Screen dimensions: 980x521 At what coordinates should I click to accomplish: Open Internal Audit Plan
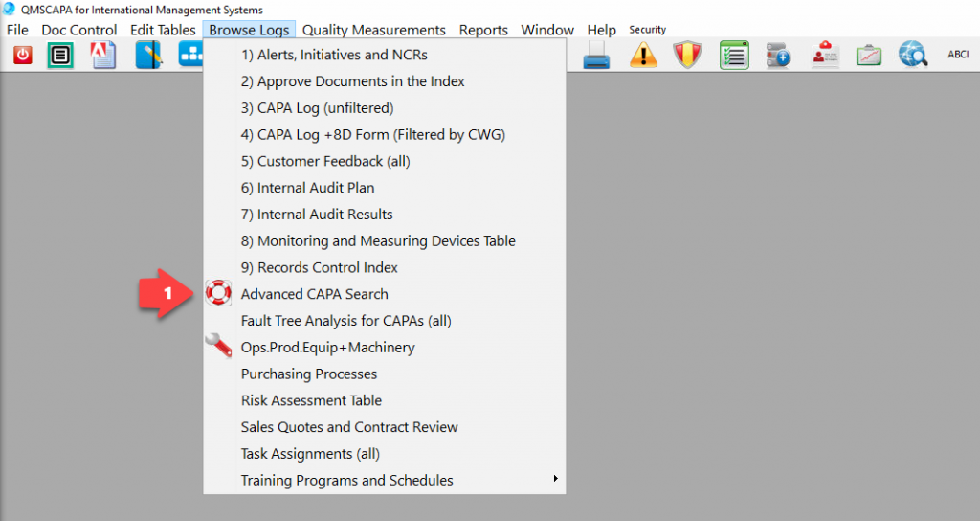(385, 188)
